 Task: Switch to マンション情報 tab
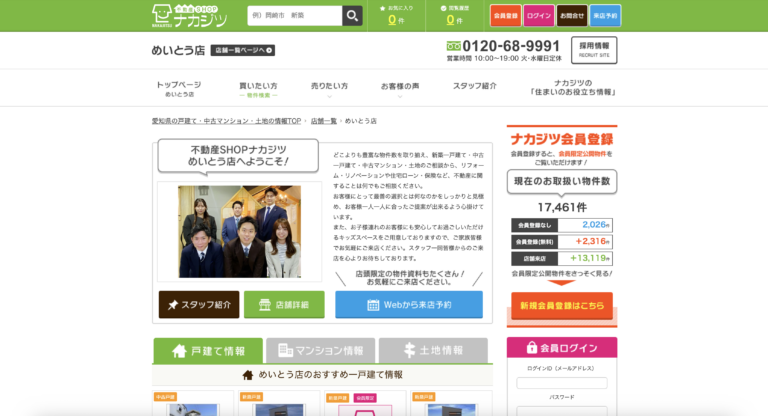pyautogui.click(x=321, y=351)
